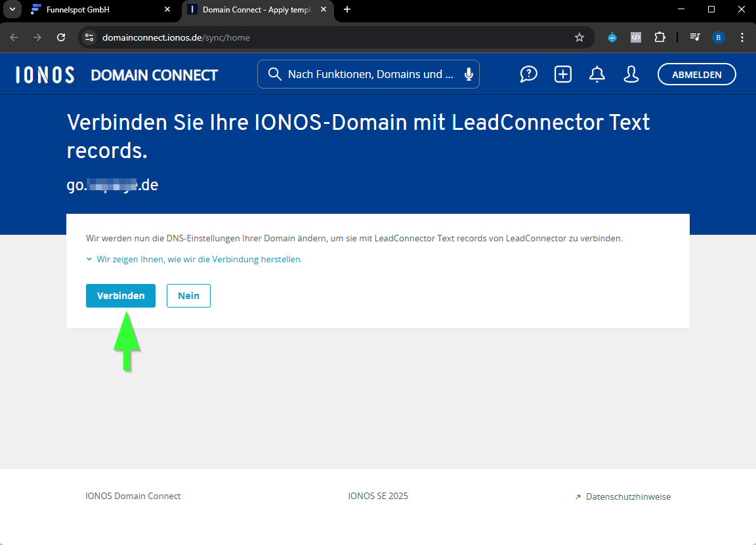Open the Datenschutzhinweise link

(623, 496)
